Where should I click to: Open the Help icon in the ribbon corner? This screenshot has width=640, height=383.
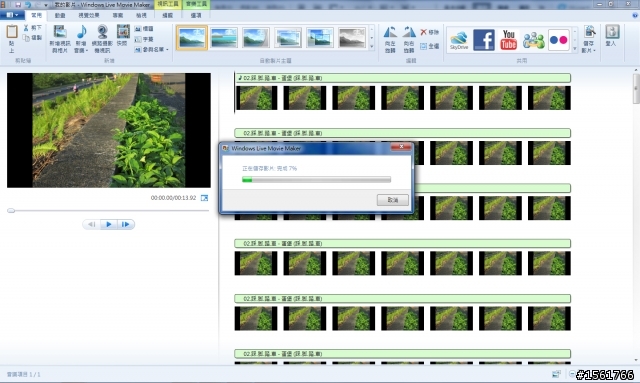[x=635, y=16]
